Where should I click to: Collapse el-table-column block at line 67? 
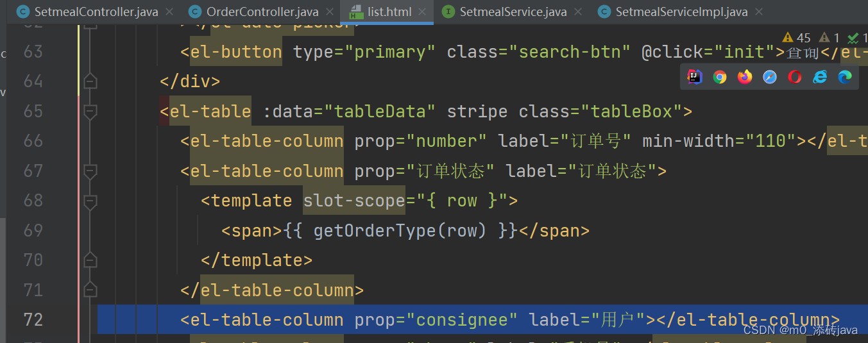(90, 171)
